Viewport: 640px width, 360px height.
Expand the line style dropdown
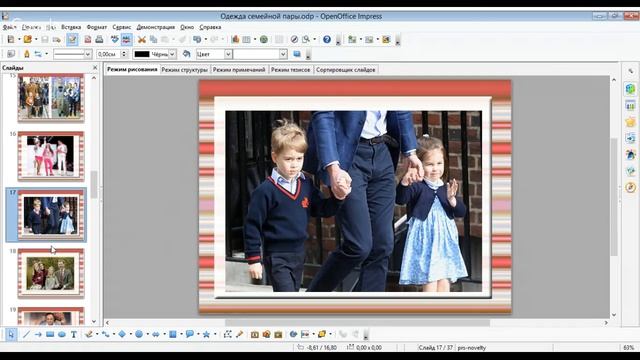pyautogui.click(x=88, y=54)
